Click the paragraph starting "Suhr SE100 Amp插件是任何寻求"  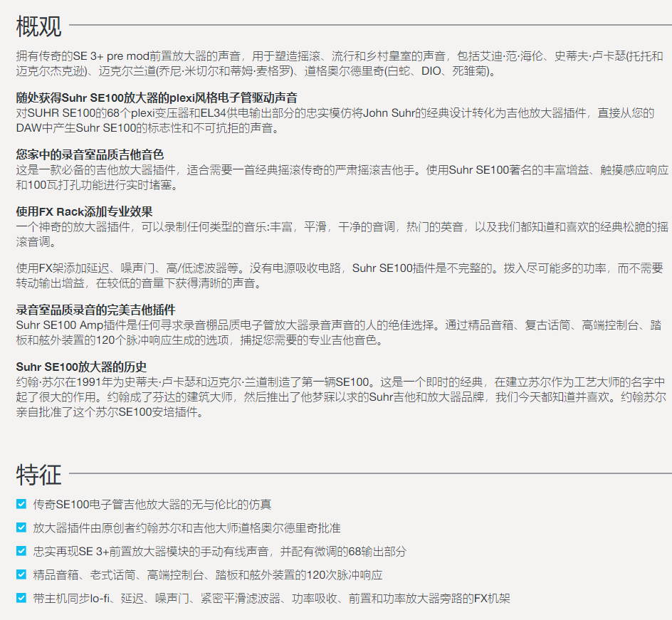tap(339, 332)
